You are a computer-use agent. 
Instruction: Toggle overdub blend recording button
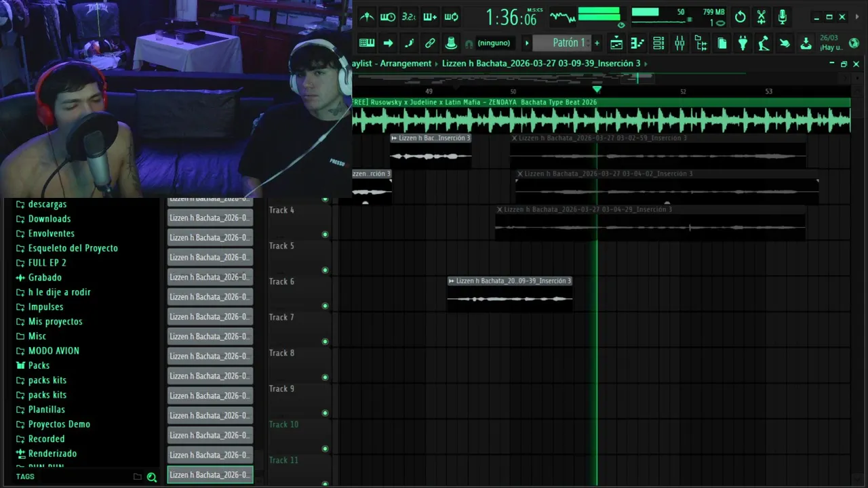pyautogui.click(x=430, y=16)
